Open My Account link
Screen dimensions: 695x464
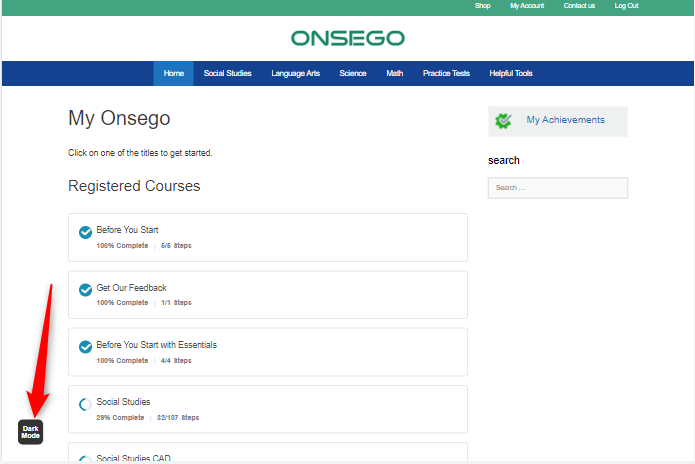point(527,6)
